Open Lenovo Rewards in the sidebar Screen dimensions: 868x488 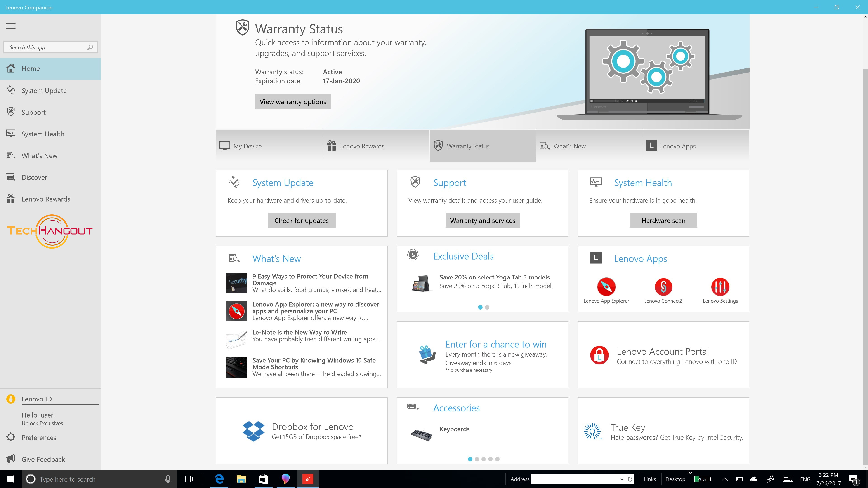51,199
